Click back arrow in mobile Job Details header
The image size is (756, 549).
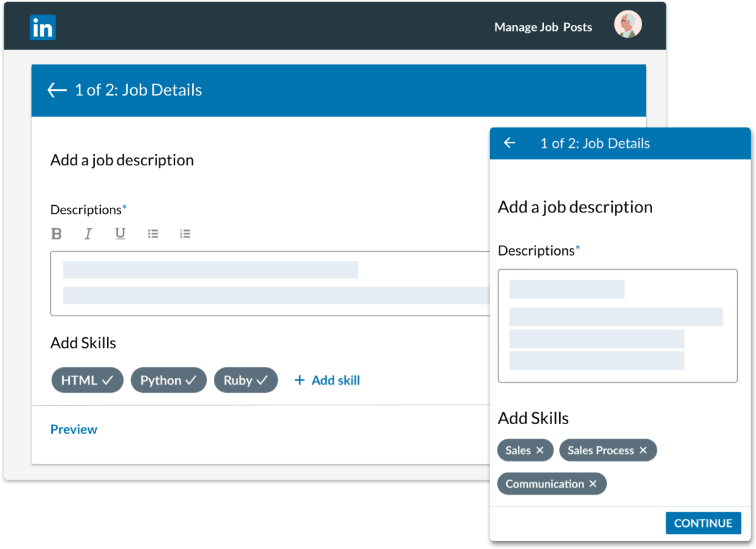[x=509, y=143]
